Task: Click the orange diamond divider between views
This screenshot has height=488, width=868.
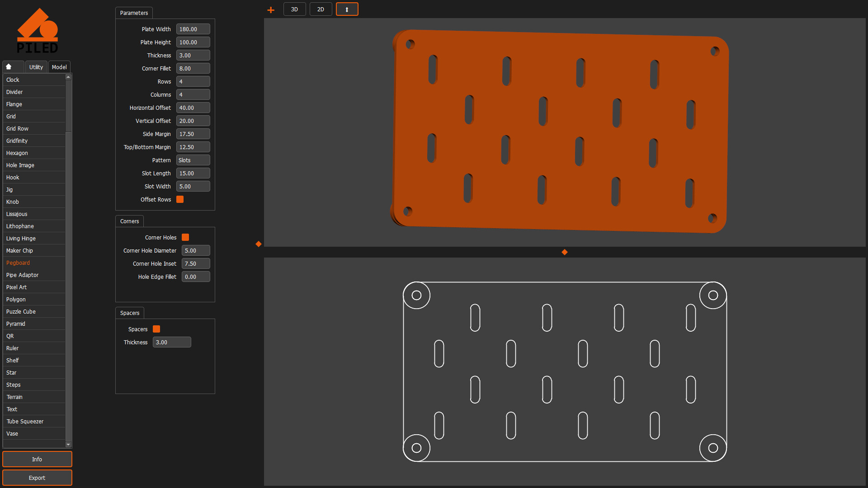Action: [x=565, y=252]
